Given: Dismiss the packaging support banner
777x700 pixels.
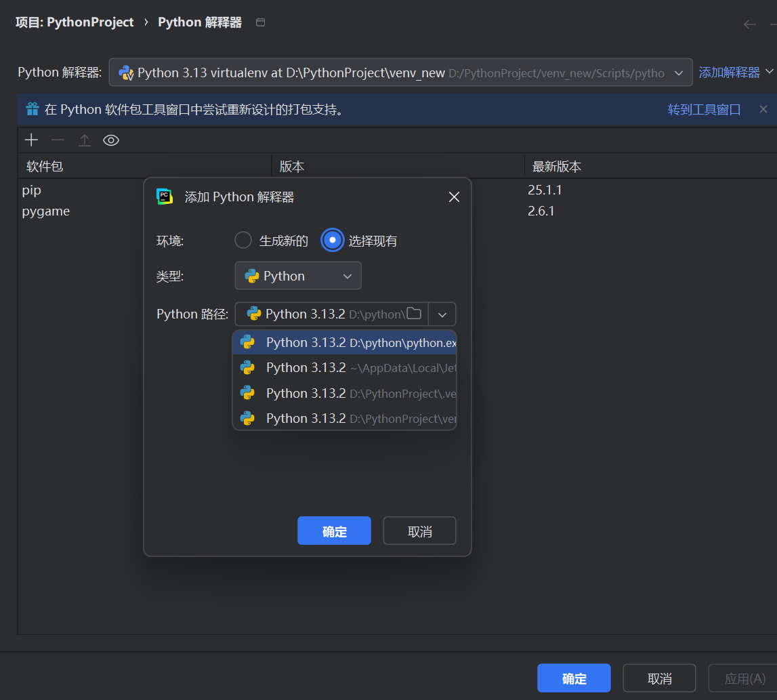Looking at the screenshot, I should pyautogui.click(x=763, y=109).
